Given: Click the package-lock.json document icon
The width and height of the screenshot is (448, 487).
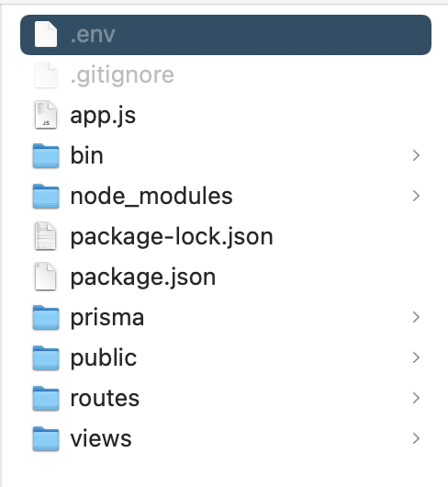Looking at the screenshot, I should (x=46, y=236).
